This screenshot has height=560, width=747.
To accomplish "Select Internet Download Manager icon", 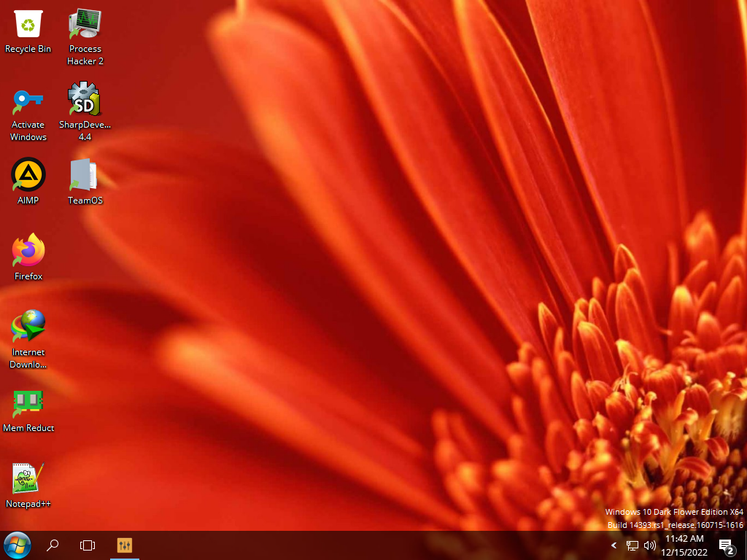I will tap(28, 327).
